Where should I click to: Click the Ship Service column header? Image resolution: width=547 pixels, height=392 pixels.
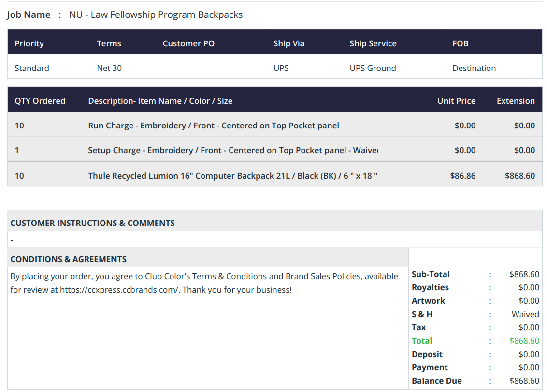(373, 43)
